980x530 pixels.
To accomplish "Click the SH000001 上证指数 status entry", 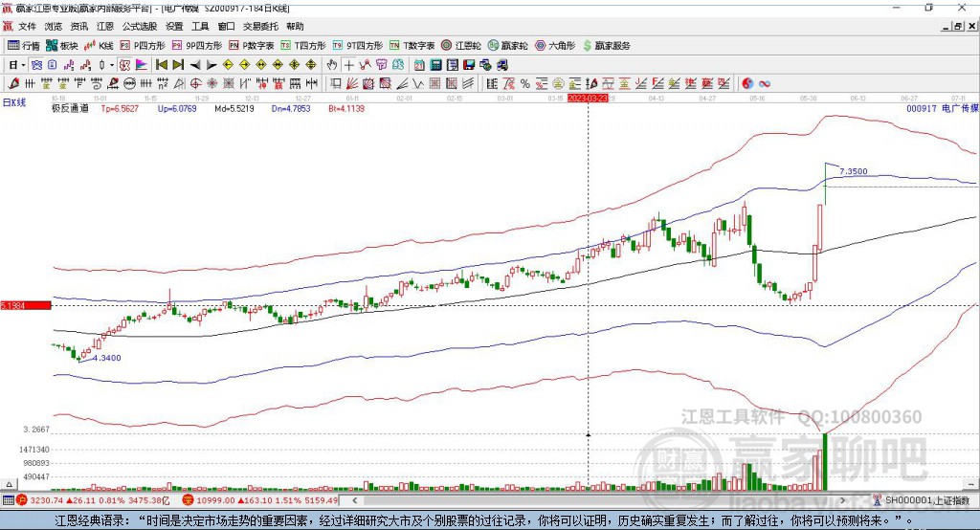I will [x=926, y=500].
